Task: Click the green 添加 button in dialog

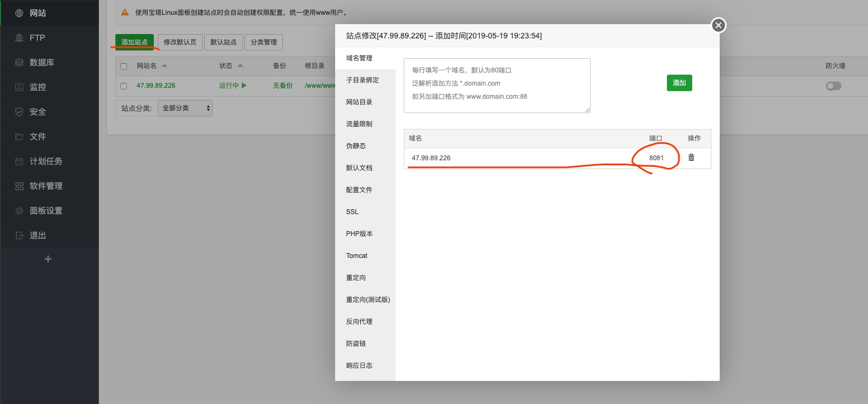Action: (680, 83)
